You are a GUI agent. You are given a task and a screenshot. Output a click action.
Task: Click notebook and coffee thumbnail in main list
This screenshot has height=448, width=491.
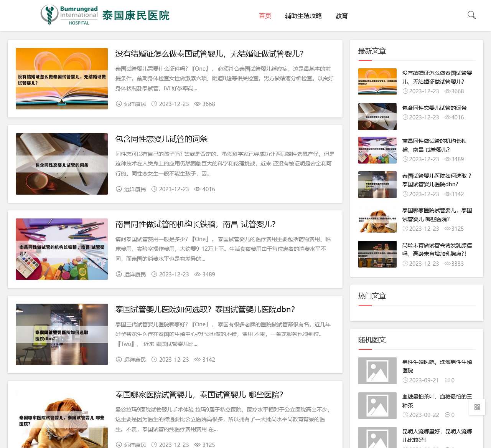tap(62, 164)
